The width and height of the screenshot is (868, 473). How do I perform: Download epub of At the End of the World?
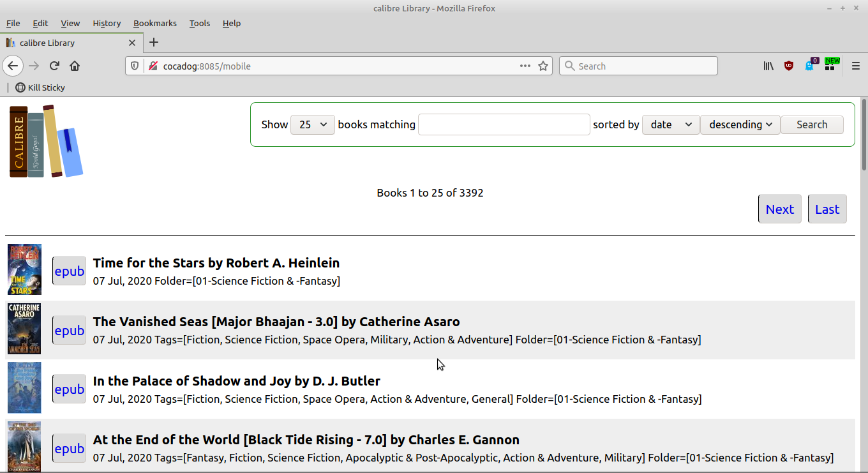69,449
